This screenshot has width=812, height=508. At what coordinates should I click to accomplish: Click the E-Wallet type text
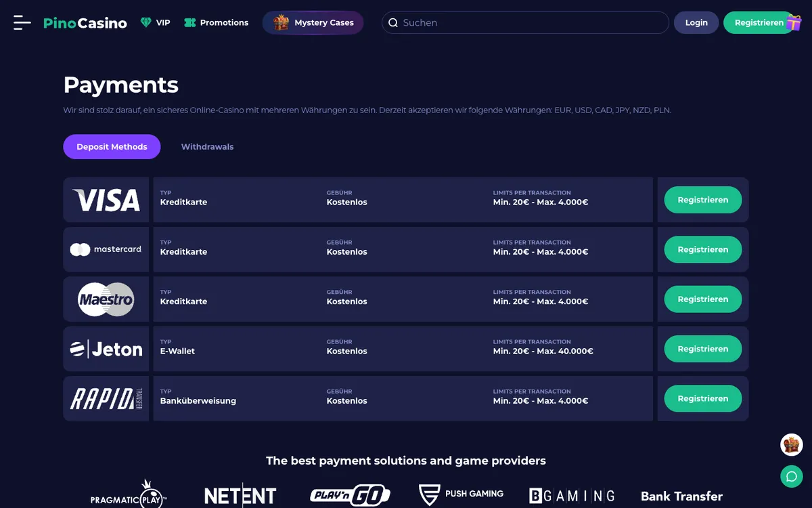177,351
